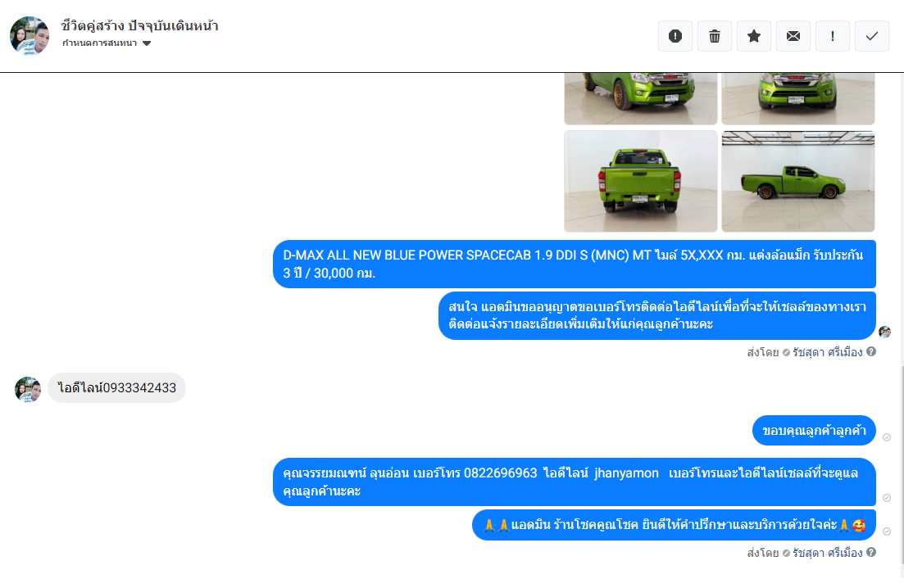
Task: Flag conversation with the plain exclamation mark
Action: click(833, 36)
